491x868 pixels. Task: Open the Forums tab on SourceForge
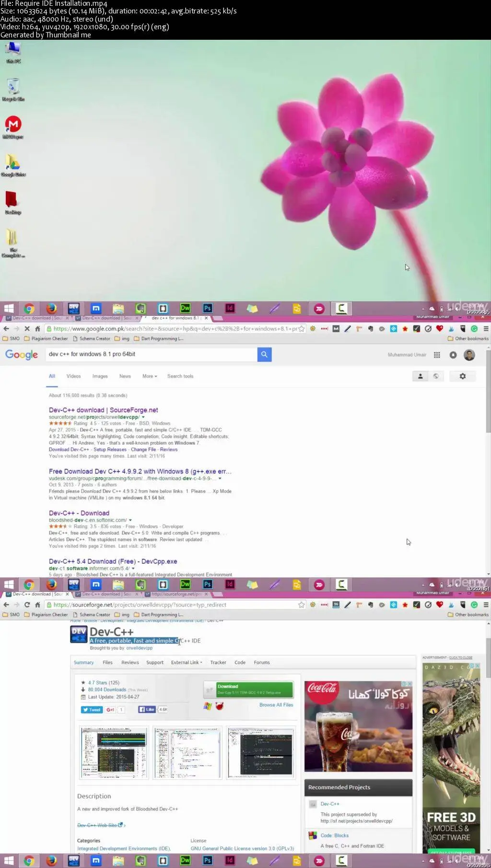[x=262, y=662]
